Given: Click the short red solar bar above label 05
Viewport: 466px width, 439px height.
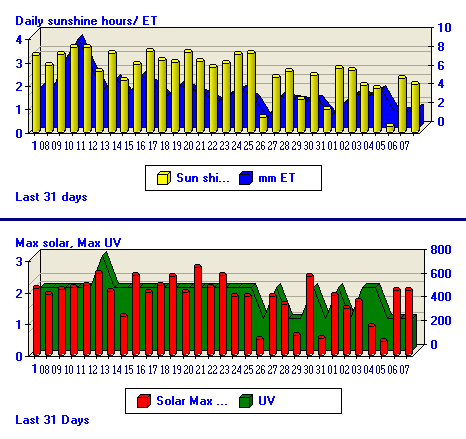Looking at the screenshot, I should (x=384, y=347).
